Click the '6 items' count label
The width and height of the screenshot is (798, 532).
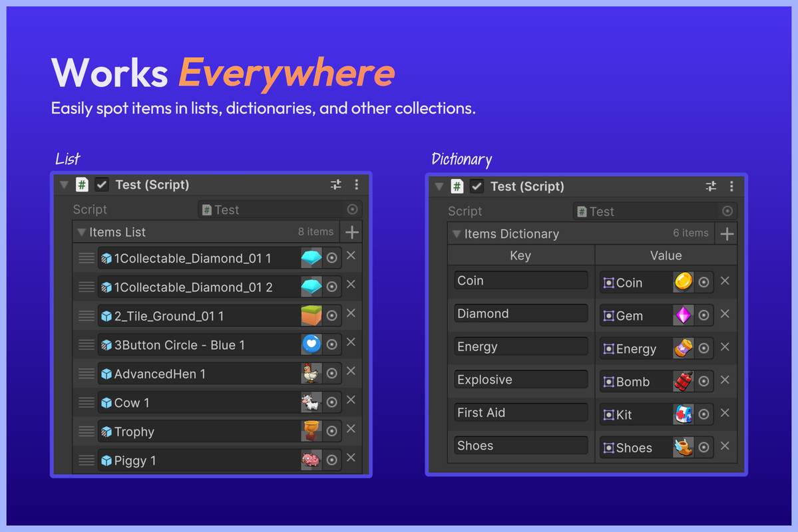(x=691, y=233)
